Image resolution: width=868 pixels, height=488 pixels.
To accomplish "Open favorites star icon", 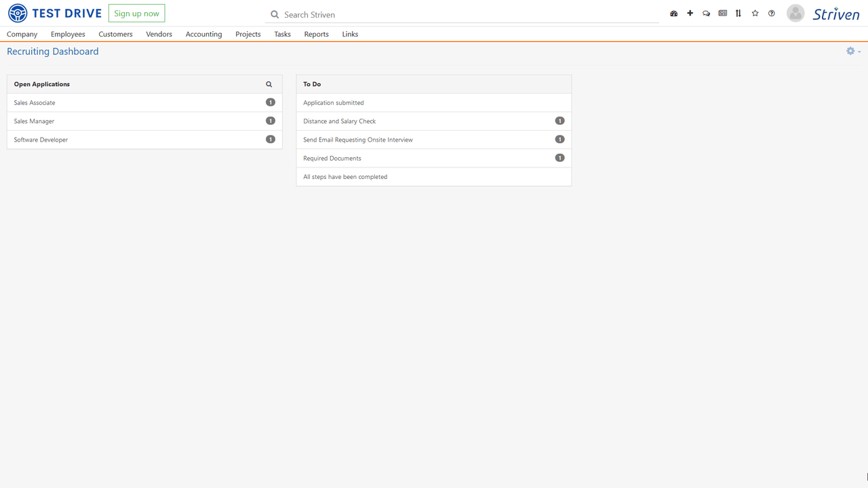I will click(x=755, y=14).
